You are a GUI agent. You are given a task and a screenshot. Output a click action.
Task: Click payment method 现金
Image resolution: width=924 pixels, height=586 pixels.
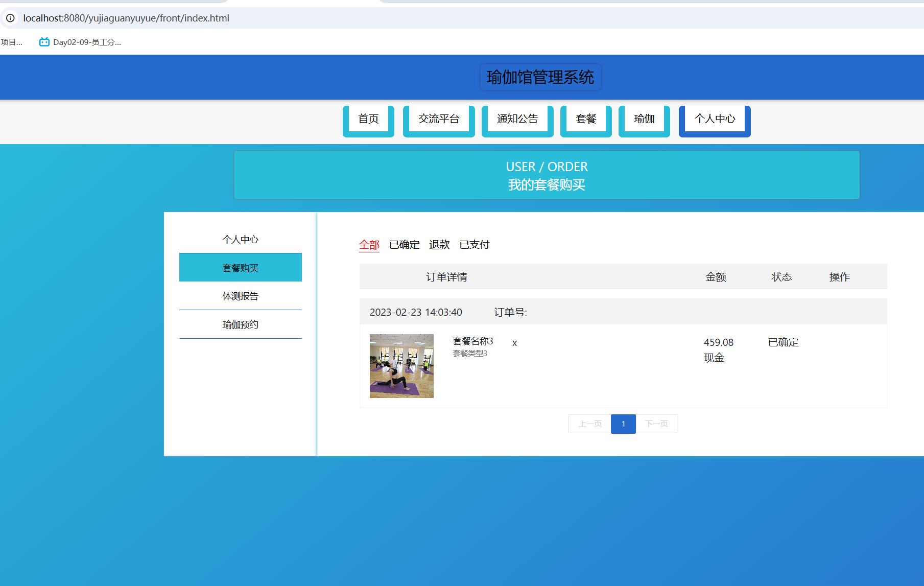click(x=714, y=358)
